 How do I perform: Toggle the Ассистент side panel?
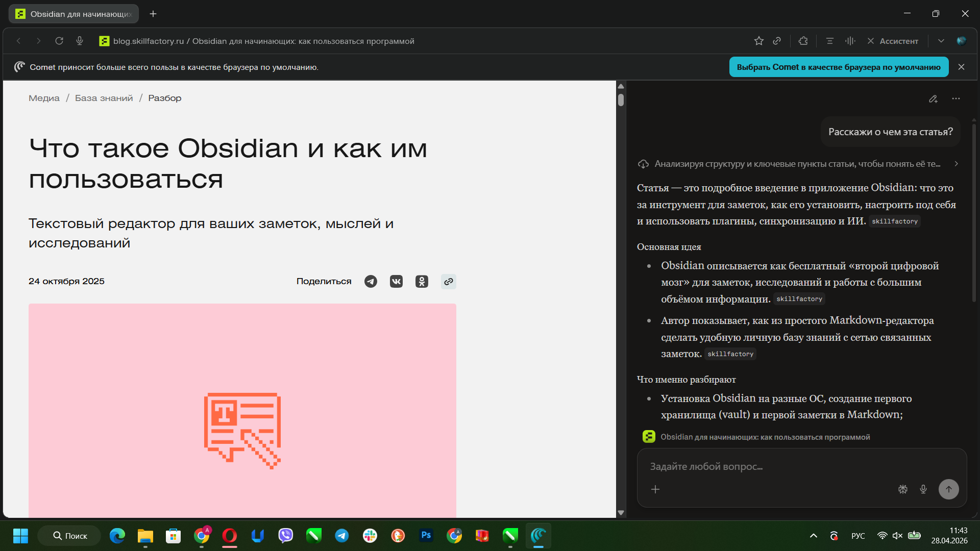click(893, 41)
